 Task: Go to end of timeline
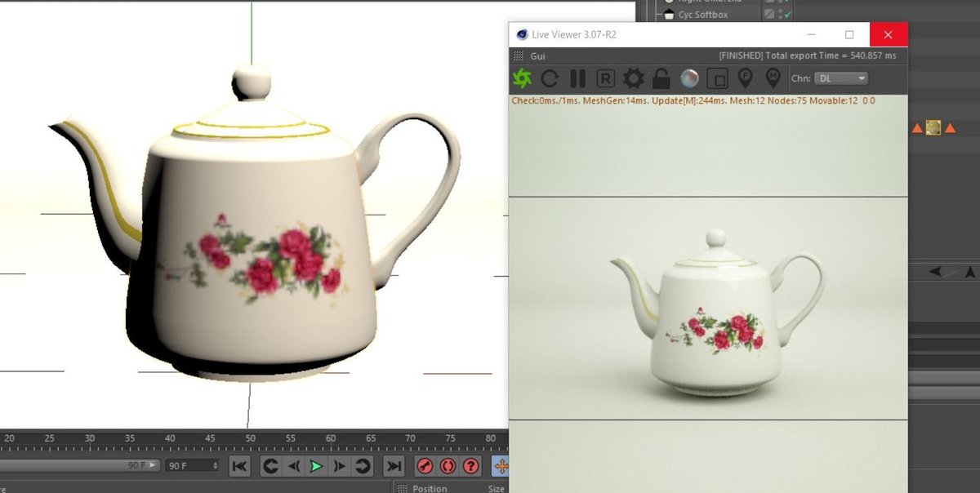pos(394,466)
